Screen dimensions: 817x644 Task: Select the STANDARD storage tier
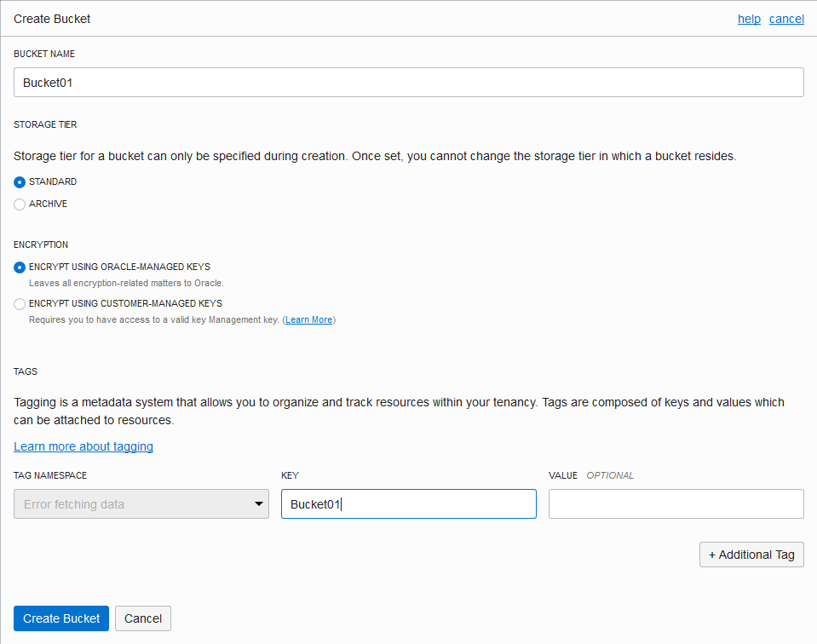(x=19, y=181)
